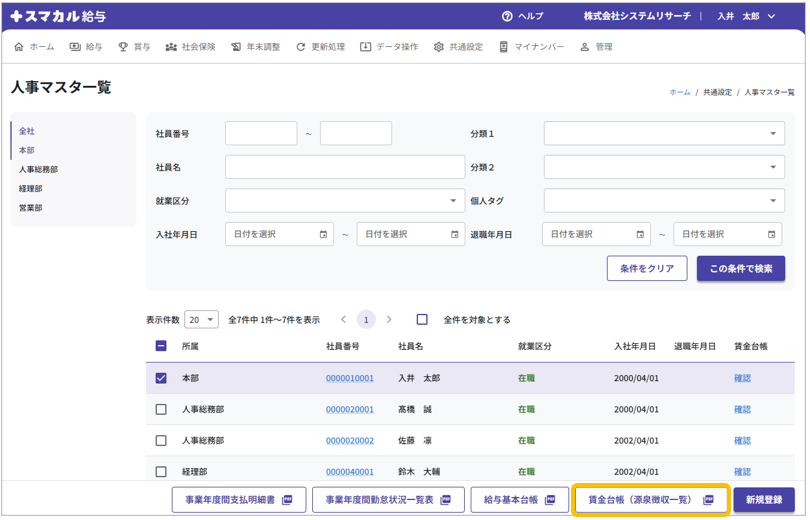Uncheck the row checkbox for 本部

[161, 378]
